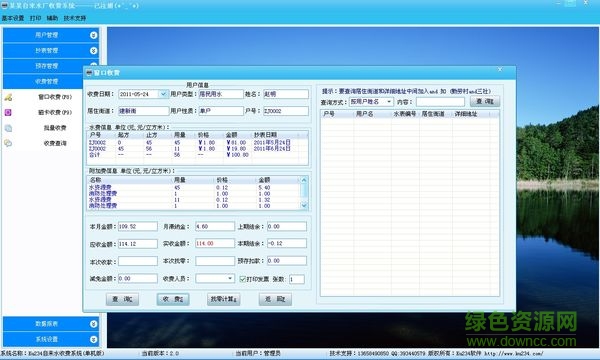Click the 收费查询 sidebar icon
The image size is (600, 360).
[8, 143]
